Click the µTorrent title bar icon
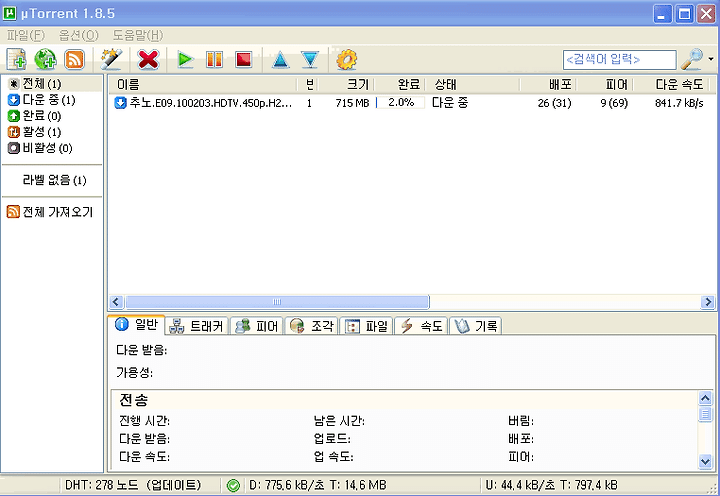This screenshot has height=496, width=720. tap(10, 13)
